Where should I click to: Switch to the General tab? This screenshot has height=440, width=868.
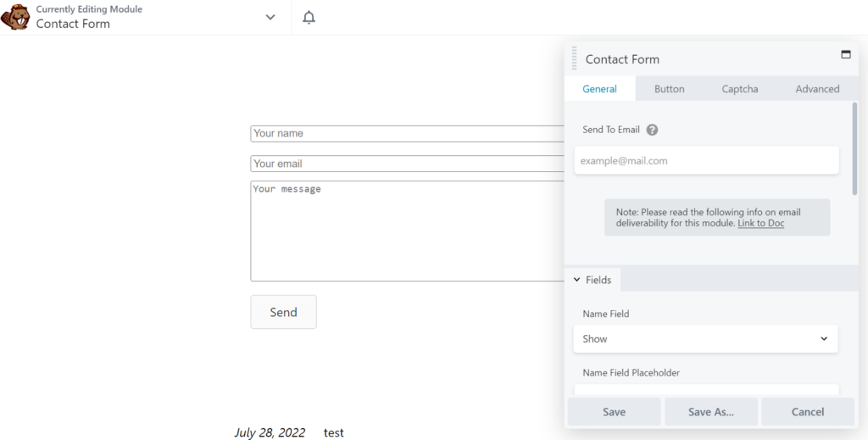tap(599, 88)
